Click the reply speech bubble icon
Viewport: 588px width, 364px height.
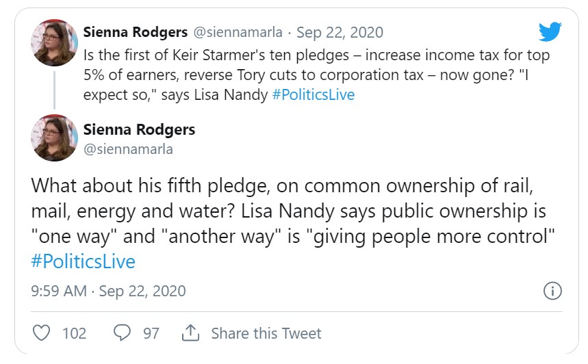pyautogui.click(x=122, y=333)
